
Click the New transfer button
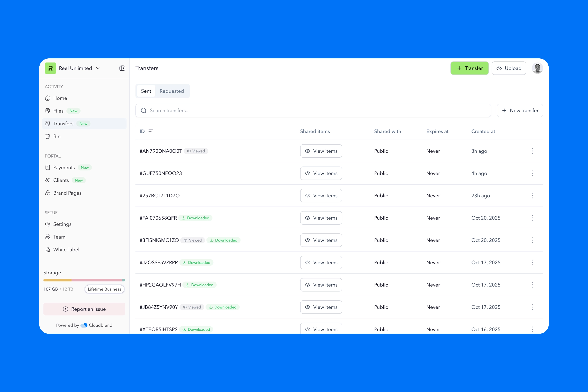(520, 111)
